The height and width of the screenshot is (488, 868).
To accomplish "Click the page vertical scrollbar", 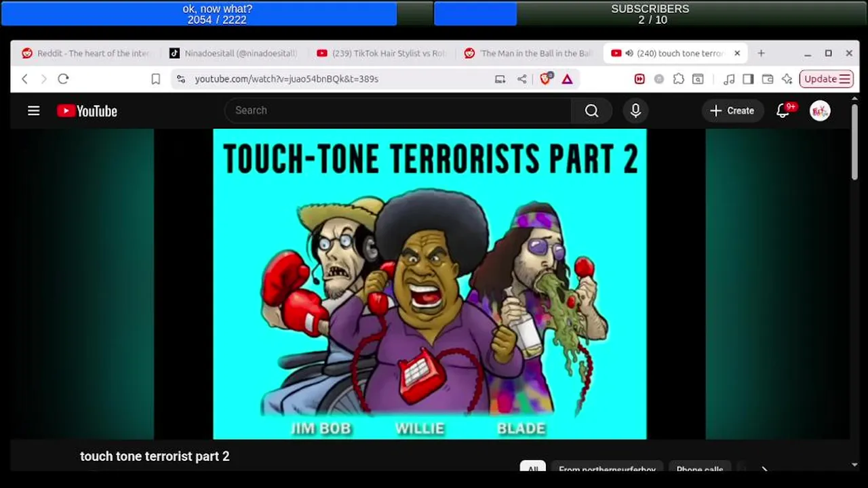I will pos(854,142).
